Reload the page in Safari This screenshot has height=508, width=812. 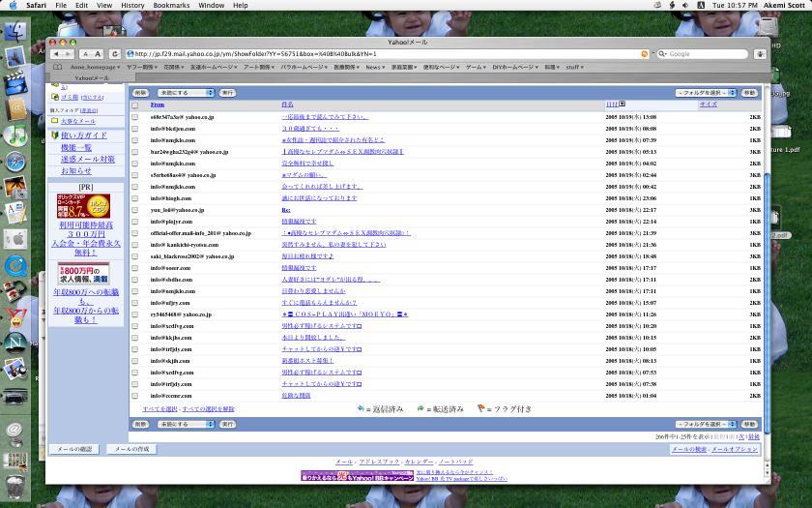pyautogui.click(x=115, y=54)
